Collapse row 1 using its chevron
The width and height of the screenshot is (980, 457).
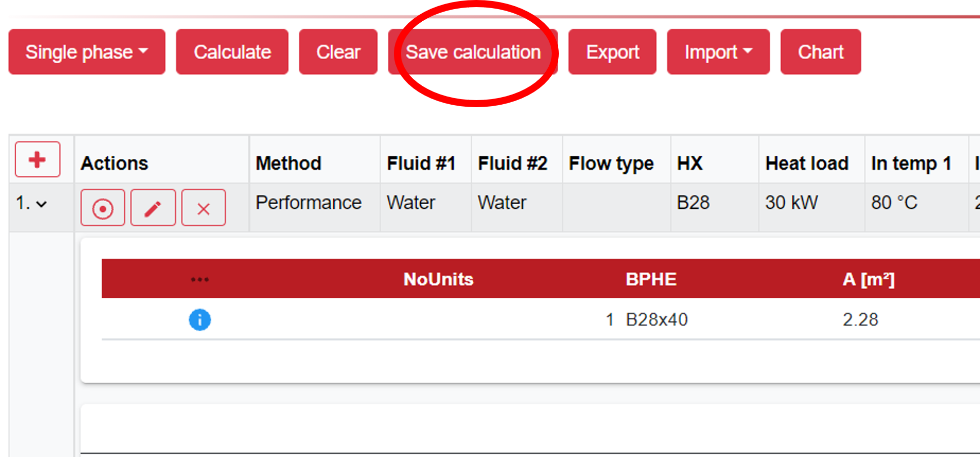[41, 204]
